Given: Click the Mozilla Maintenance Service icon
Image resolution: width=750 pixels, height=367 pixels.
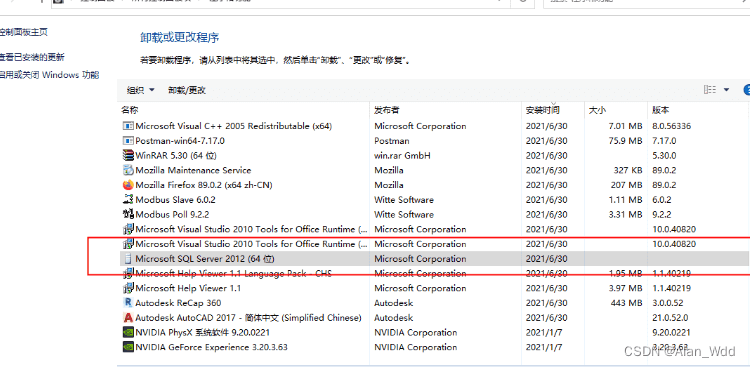Looking at the screenshot, I should (128, 170).
